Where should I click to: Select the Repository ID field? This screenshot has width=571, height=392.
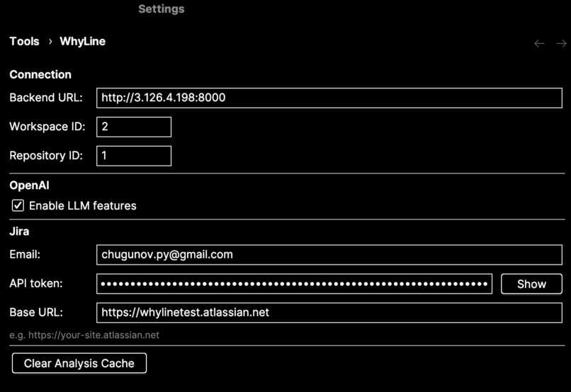(x=134, y=156)
